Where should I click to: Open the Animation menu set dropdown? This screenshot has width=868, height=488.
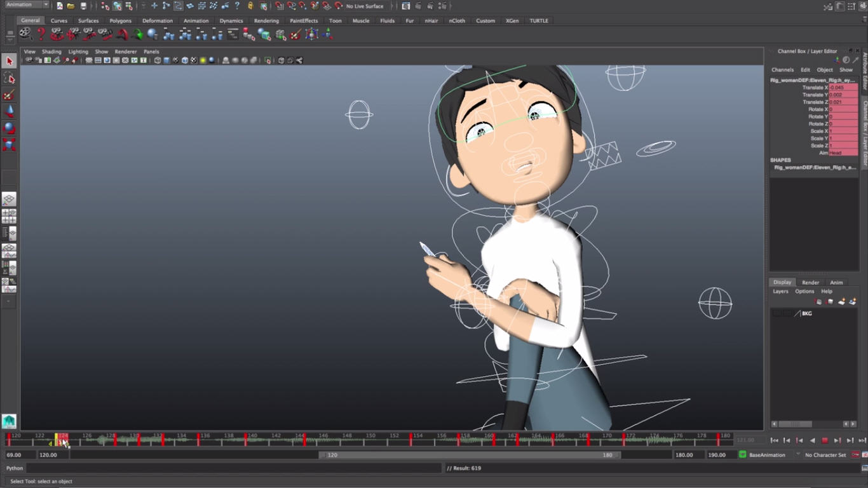click(x=26, y=5)
